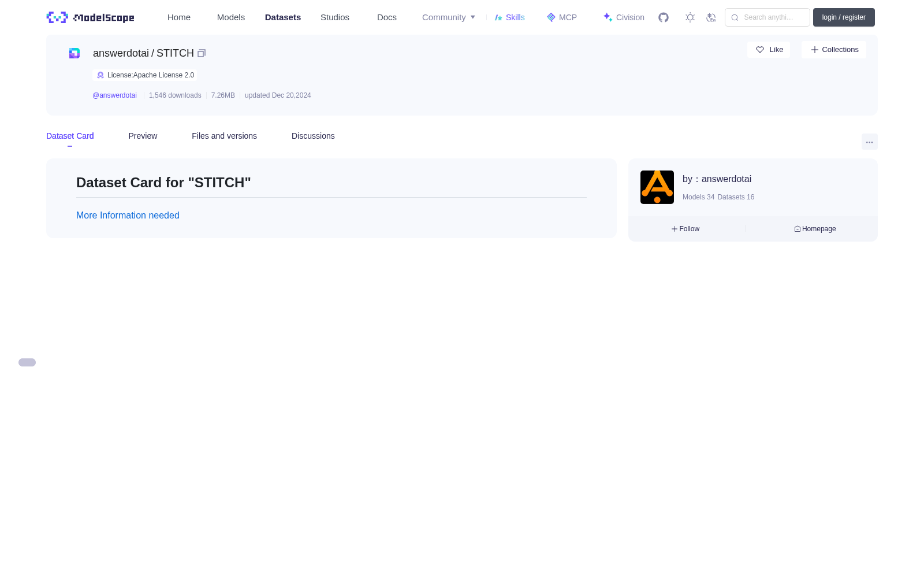Toggle the light/dark theme sun icon
Viewport: 924px width, 578px height.
690,17
